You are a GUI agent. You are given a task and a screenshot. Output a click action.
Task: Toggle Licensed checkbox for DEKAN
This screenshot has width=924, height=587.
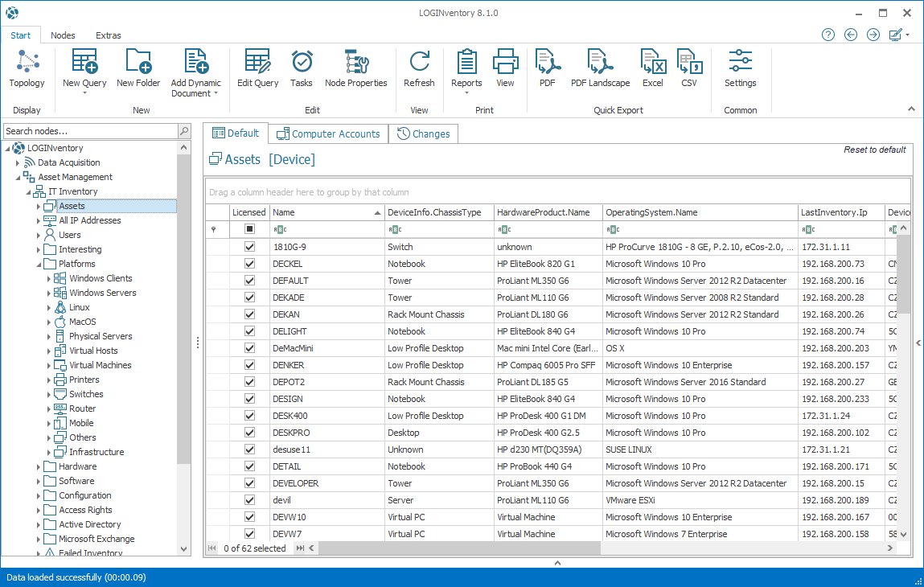(x=250, y=314)
